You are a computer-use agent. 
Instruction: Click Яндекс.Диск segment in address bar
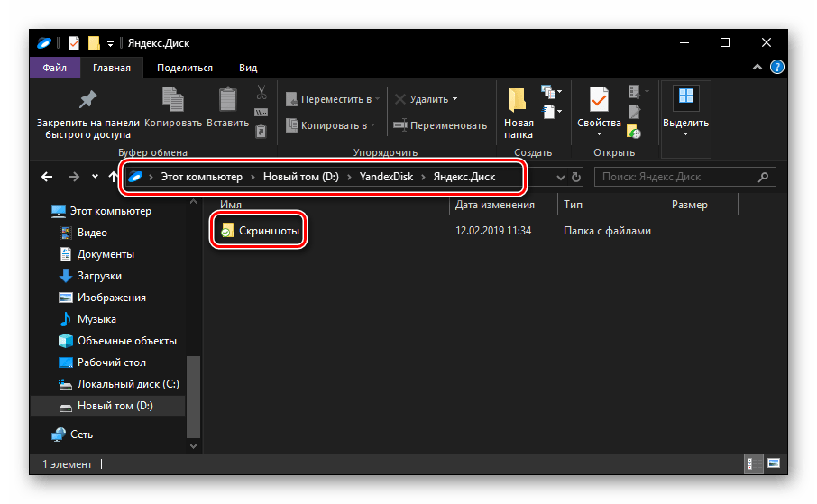[464, 178]
